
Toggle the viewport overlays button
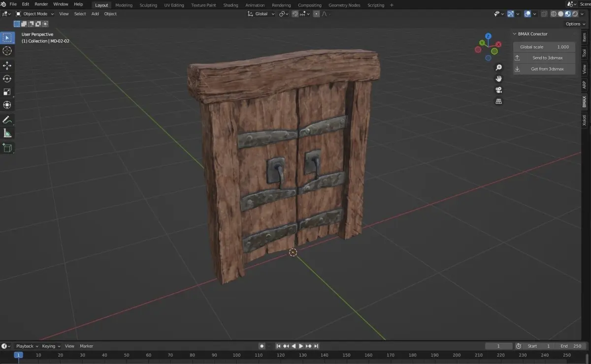[x=527, y=14]
